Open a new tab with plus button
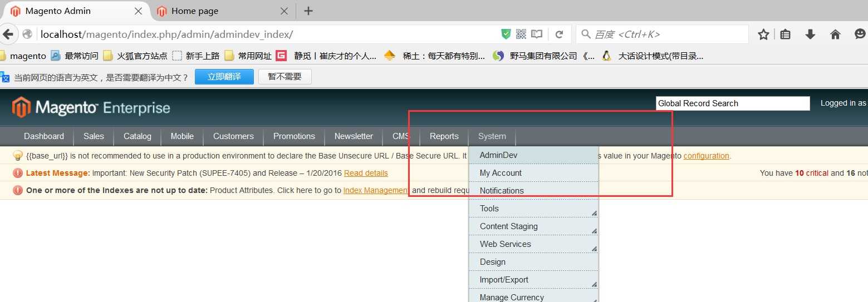The width and height of the screenshot is (868, 302). pos(308,11)
